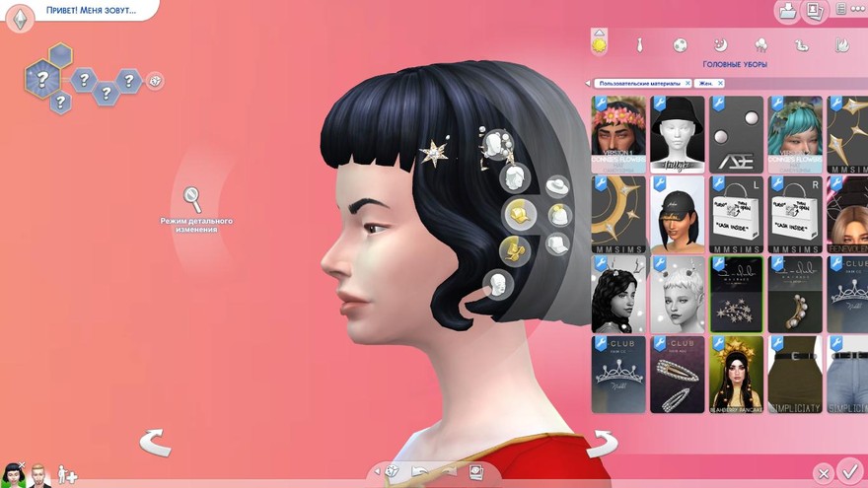
Task: Switch to the Sleepwear moon tab
Action: 720,45
